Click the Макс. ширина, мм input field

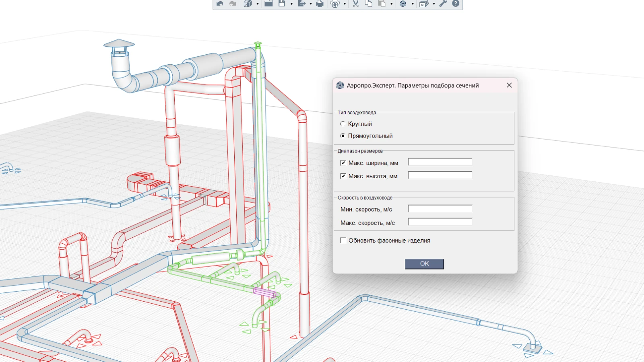(x=440, y=162)
